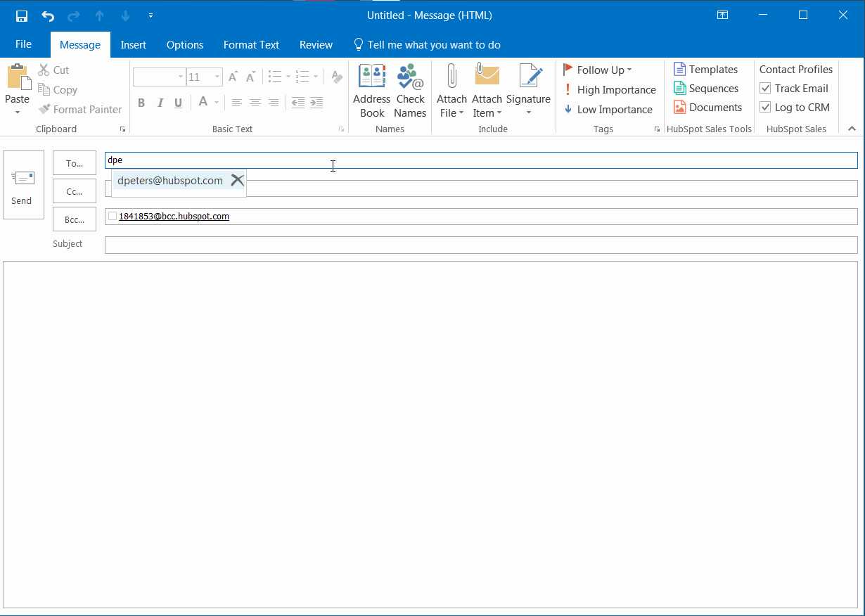The height and width of the screenshot is (616, 865).
Task: Open the Follow Up flag dropdown
Action: (598, 70)
